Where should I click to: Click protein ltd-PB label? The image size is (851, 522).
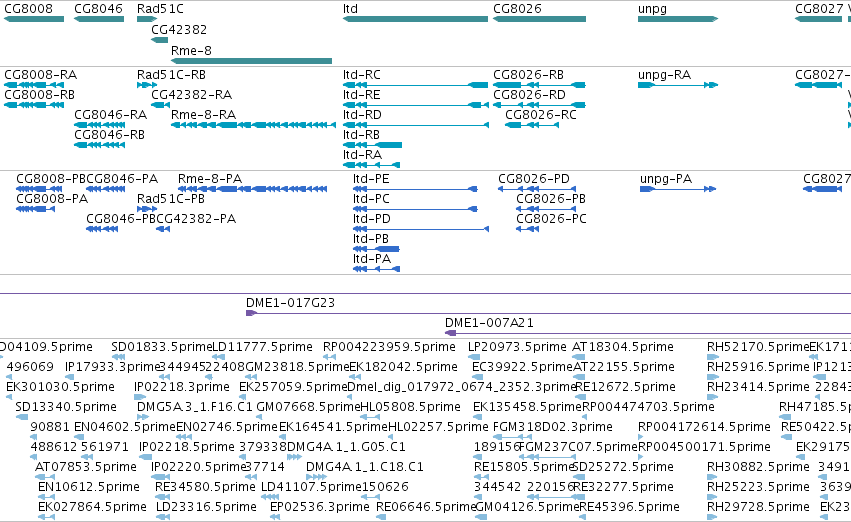tap(371, 239)
